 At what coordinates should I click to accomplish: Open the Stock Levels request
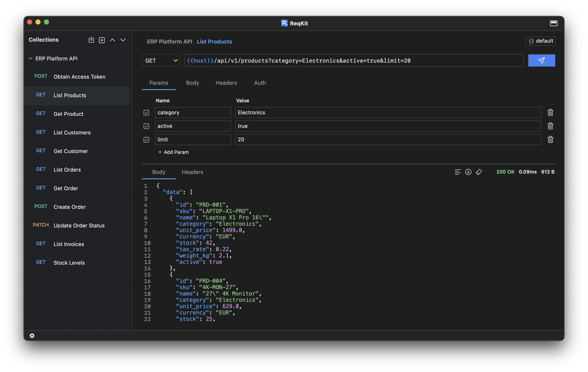(77, 263)
